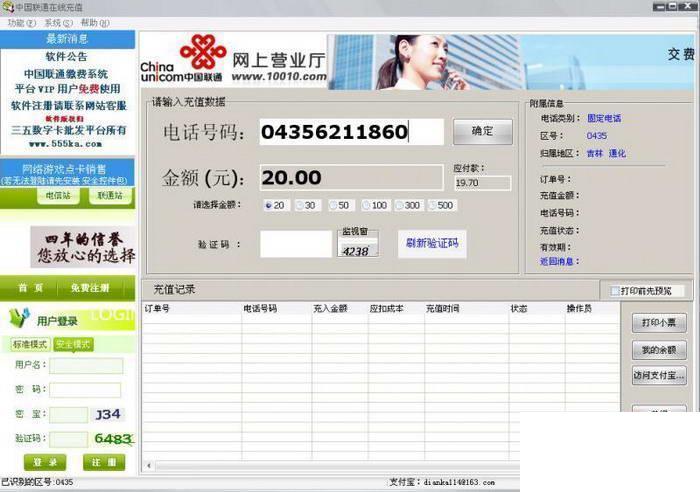Click the 6483 login captcha image
The image size is (700, 492).
[114, 439]
